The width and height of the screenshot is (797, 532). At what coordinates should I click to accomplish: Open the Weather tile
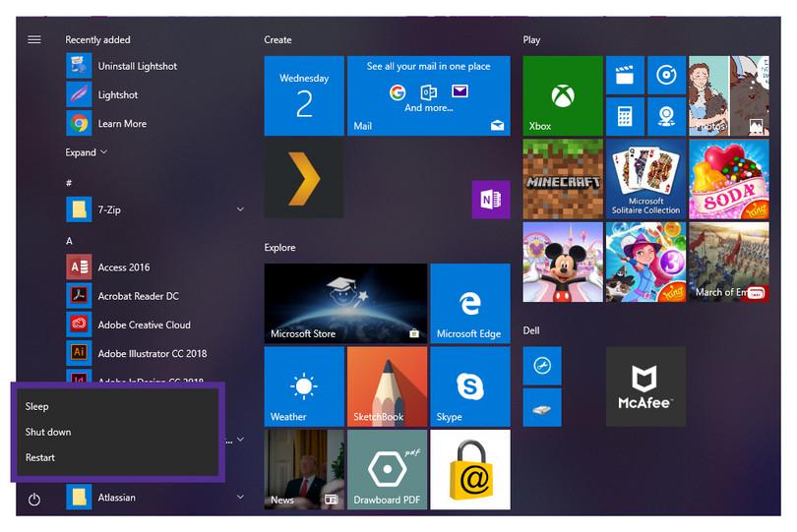coord(304,386)
